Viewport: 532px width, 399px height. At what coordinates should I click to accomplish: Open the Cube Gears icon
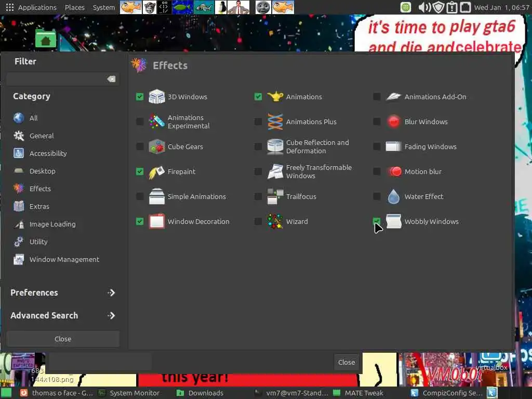tap(157, 147)
